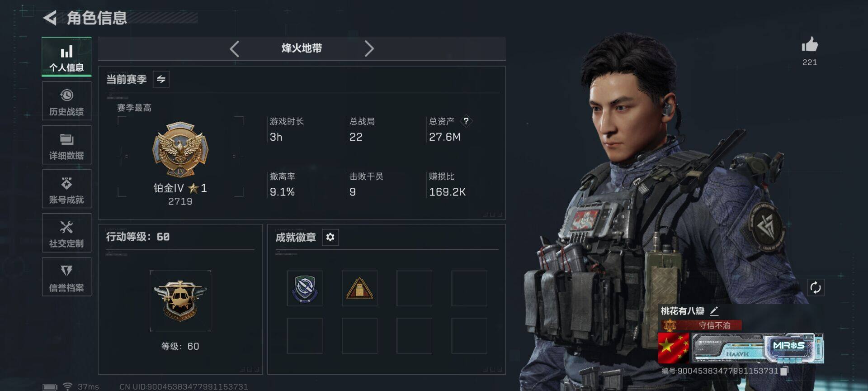Open the 总资产 question mark help
The width and height of the screenshot is (868, 391).
pos(466,121)
